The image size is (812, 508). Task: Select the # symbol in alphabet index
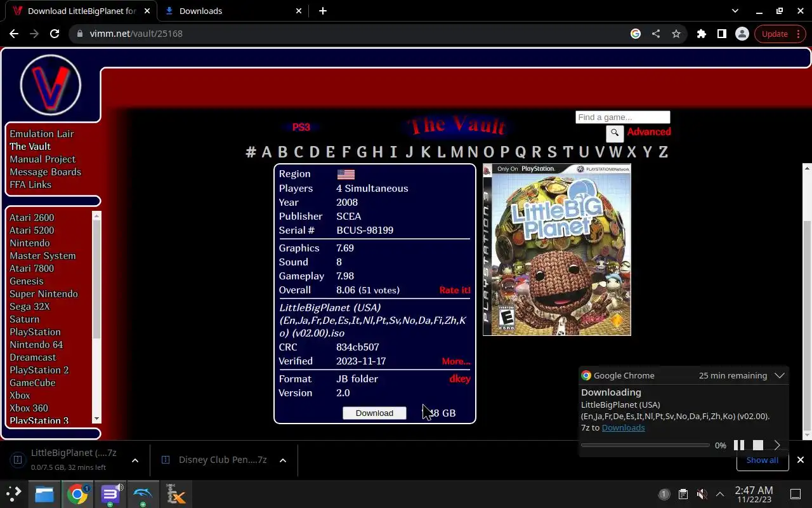click(251, 152)
